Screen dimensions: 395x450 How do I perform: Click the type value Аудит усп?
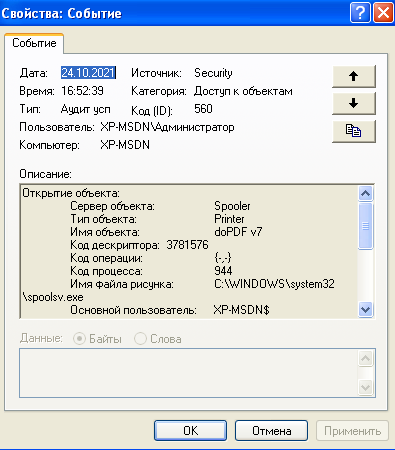click(x=85, y=109)
